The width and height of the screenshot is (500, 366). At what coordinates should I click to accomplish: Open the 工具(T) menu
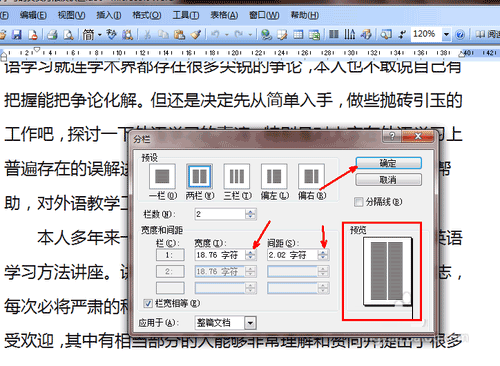click(x=186, y=15)
